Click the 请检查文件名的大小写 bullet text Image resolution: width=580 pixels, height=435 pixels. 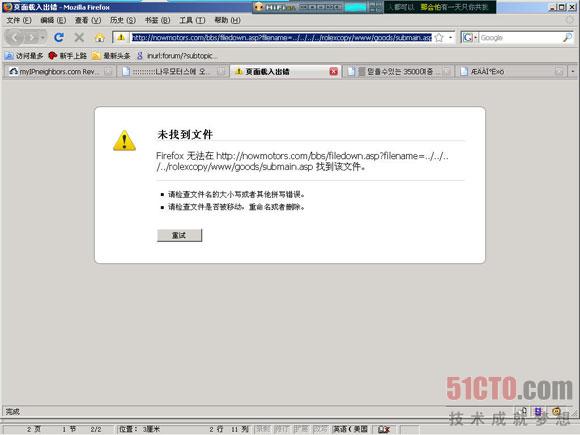coord(236,194)
